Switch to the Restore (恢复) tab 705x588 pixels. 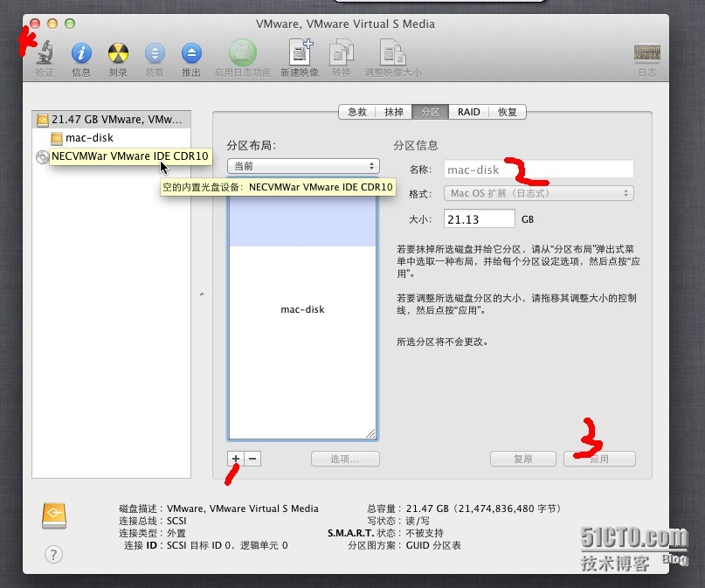tap(508, 112)
